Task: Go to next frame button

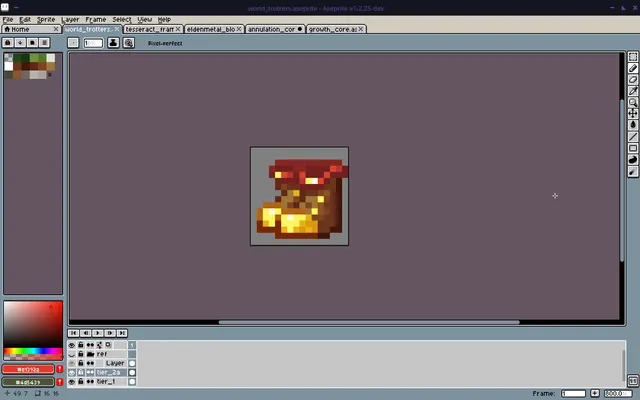Action: tap(110, 333)
